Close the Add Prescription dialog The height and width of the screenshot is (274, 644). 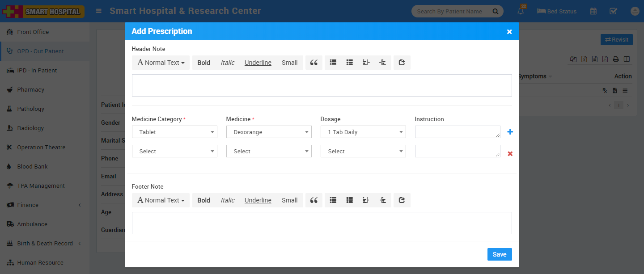[509, 32]
